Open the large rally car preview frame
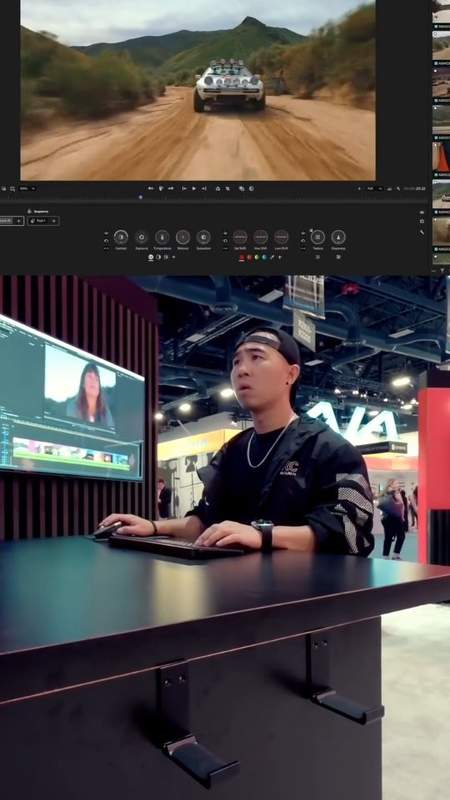This screenshot has width=450, height=800. 198,90
